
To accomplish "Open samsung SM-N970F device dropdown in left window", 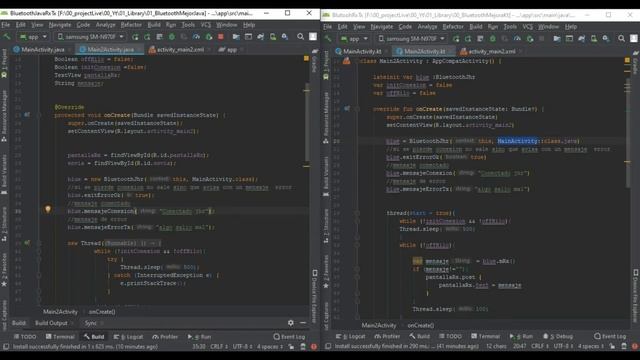I will 90,37.
